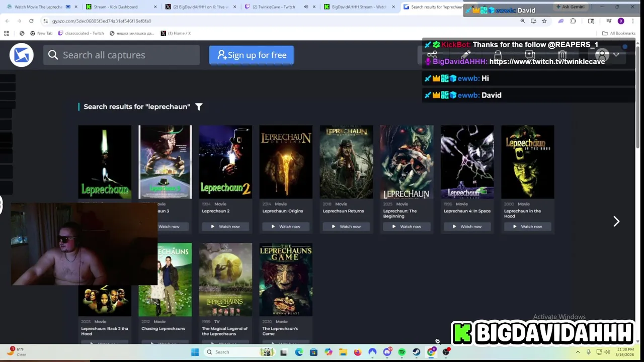Click the taskbar microphone icon
This screenshot has width=644, height=362.
coord(588,352)
